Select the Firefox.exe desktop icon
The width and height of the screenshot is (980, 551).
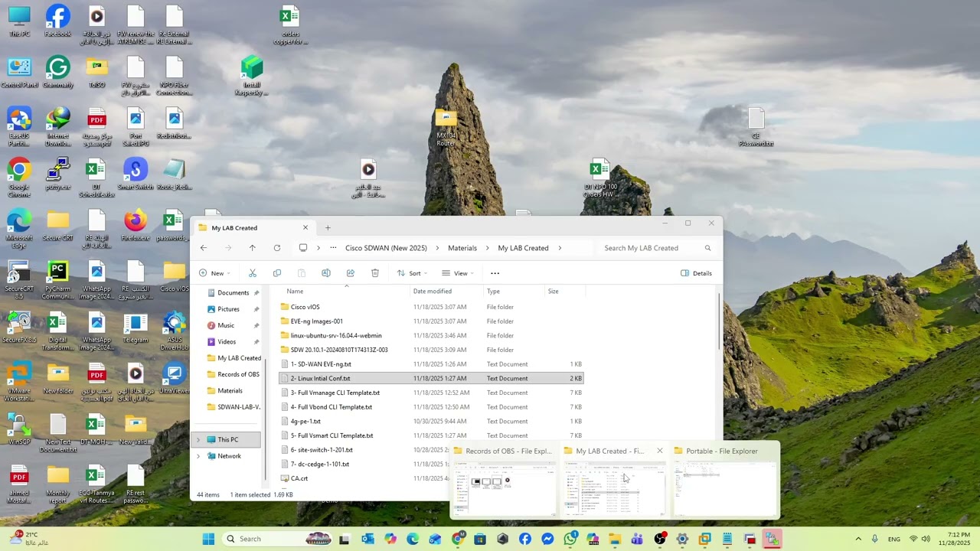136,225
